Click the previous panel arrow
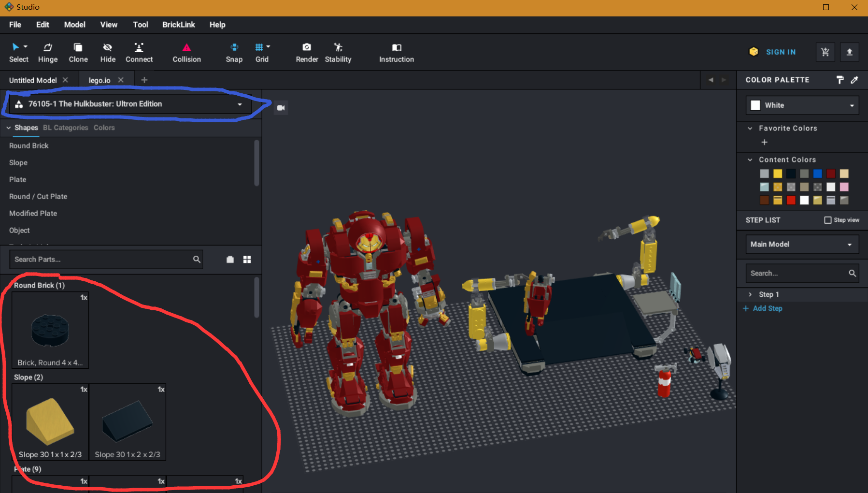 (711, 80)
